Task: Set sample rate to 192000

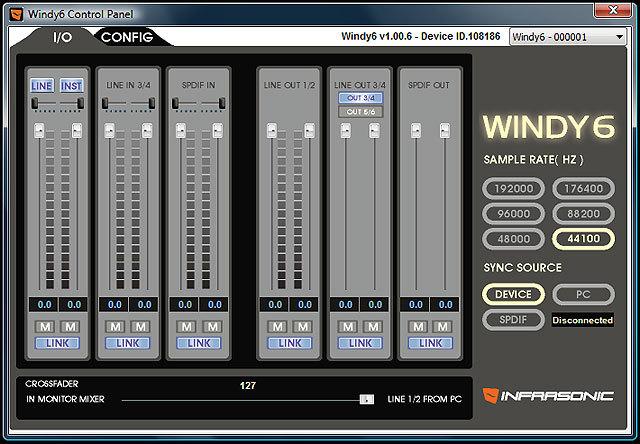Action: point(514,187)
